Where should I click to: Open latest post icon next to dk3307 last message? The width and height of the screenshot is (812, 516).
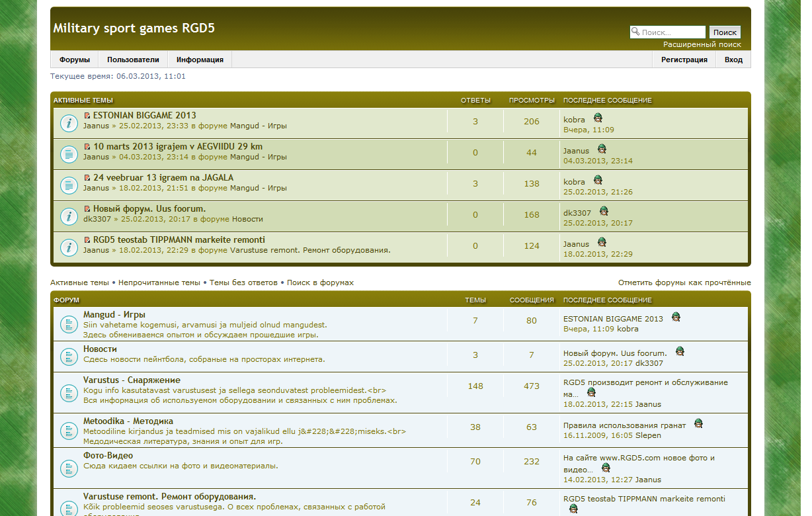pos(604,211)
